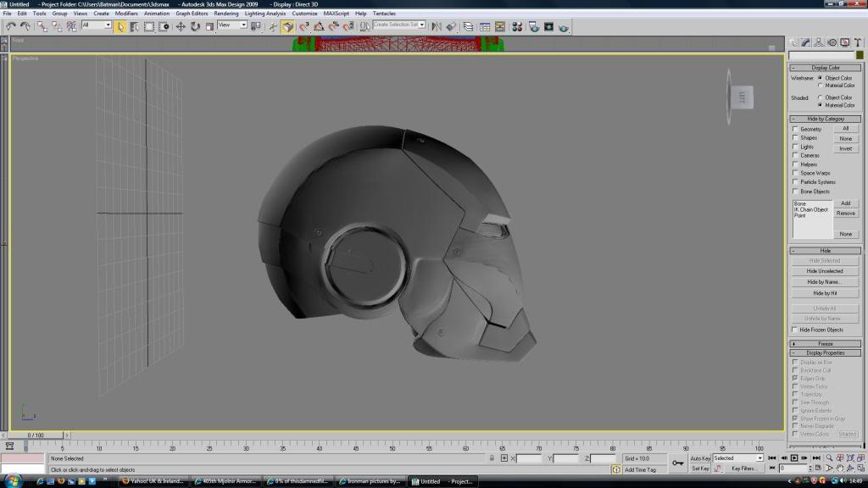Collapse the Hide by Category rollout
The height and width of the screenshot is (488, 868).
[826, 119]
